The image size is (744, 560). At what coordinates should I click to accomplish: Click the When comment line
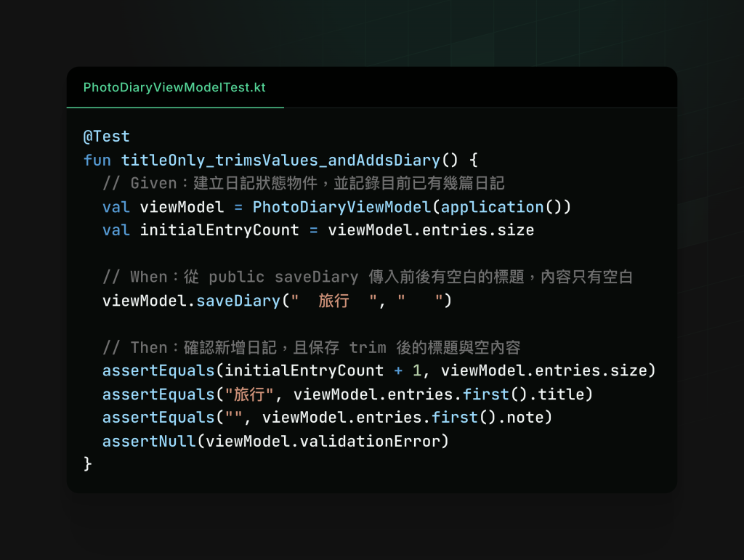[x=368, y=277]
